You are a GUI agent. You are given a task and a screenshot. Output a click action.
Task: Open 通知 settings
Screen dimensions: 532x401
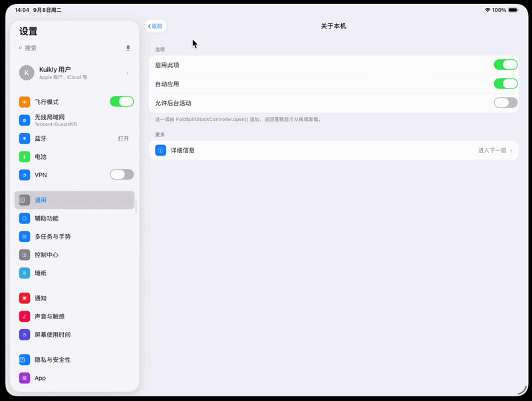[x=74, y=298]
